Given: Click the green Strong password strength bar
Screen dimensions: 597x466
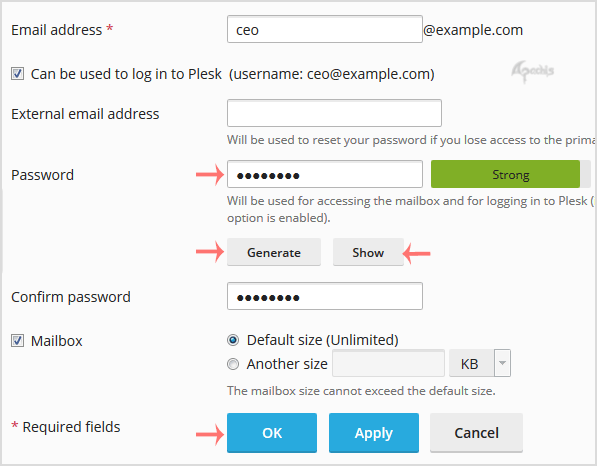Looking at the screenshot, I should pyautogui.click(x=505, y=174).
